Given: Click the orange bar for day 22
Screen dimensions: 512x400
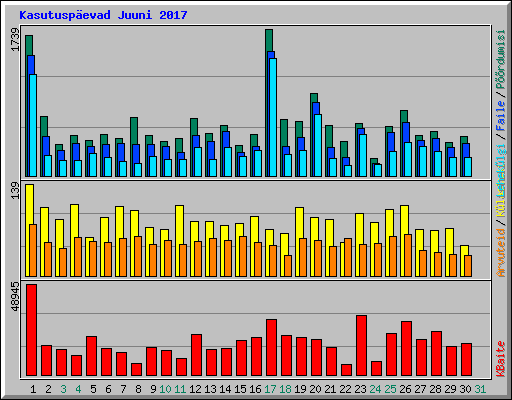Looking at the screenshot, I should click(x=348, y=258).
